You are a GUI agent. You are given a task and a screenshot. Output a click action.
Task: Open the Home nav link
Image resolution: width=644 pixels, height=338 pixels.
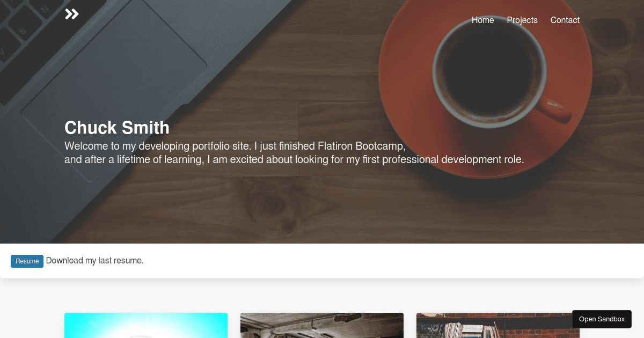coord(482,20)
